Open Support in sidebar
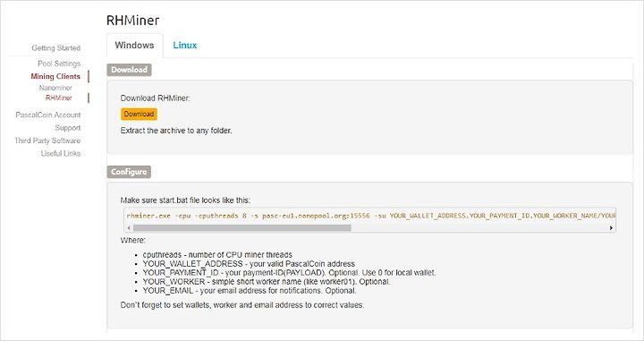 pos(68,128)
